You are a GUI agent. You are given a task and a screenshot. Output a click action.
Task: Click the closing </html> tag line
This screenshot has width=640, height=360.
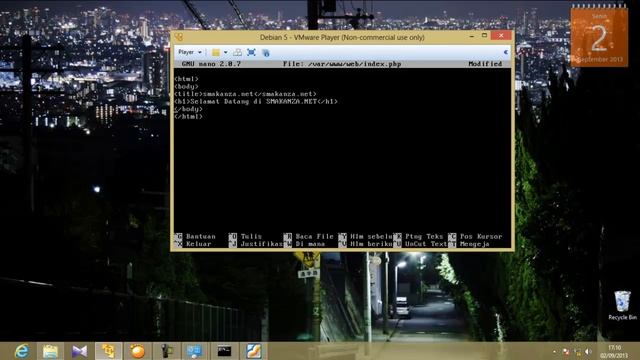[x=188, y=116]
